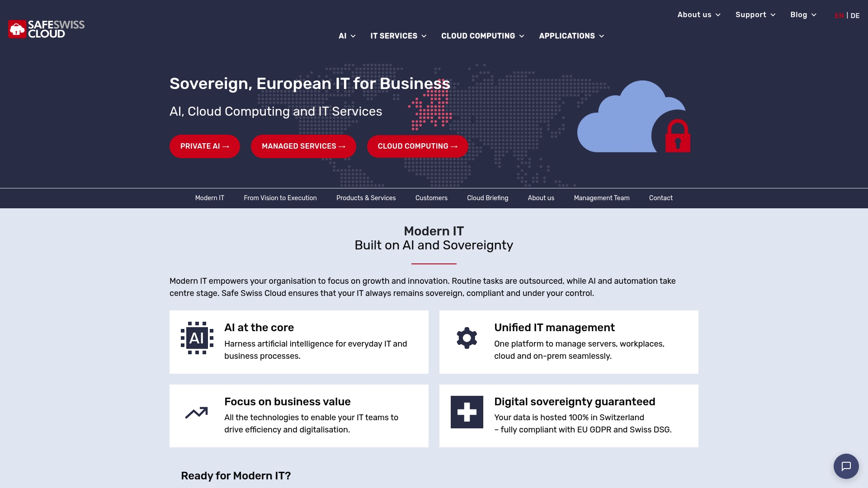Image resolution: width=868 pixels, height=488 pixels.
Task: Open the chat widget icon
Action: pyautogui.click(x=846, y=466)
